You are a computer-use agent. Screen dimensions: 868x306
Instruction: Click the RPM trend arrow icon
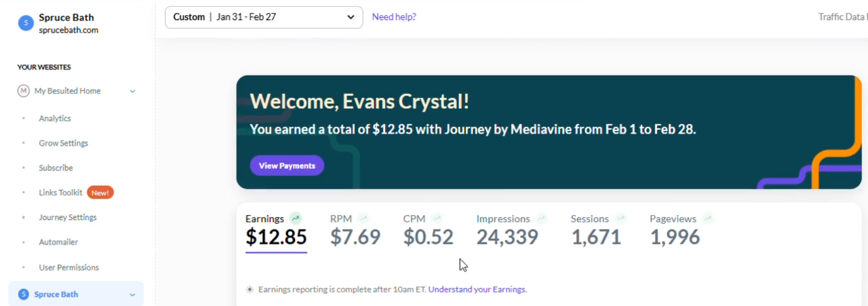364,218
